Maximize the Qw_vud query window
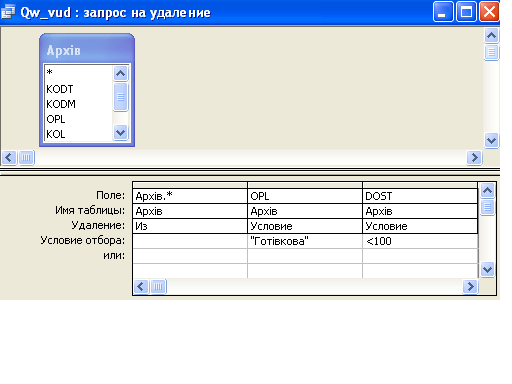Image resolution: width=512 pixels, height=384 pixels. tap(466, 12)
